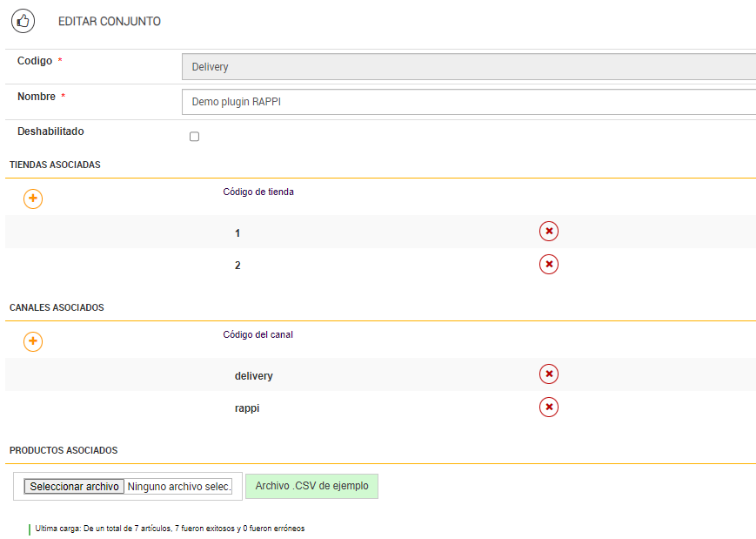Viewport: 756px width, 539px height.
Task: Delete store code 2 from list
Action: [x=549, y=264]
